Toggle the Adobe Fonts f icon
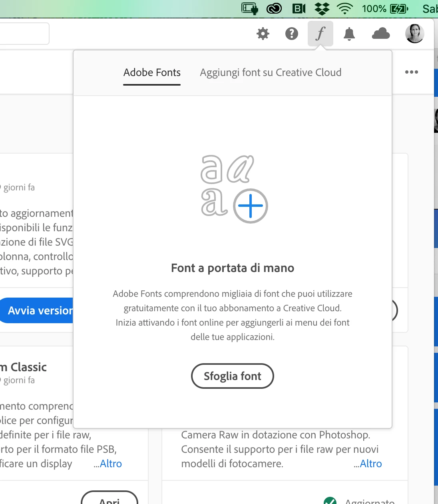This screenshot has height=504, width=438. (321, 34)
